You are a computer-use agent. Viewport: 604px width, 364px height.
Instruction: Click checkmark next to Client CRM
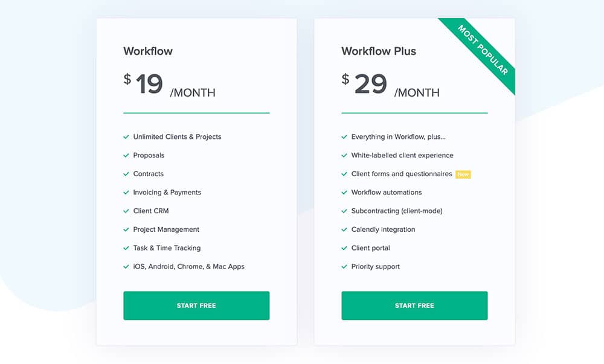[126, 211]
